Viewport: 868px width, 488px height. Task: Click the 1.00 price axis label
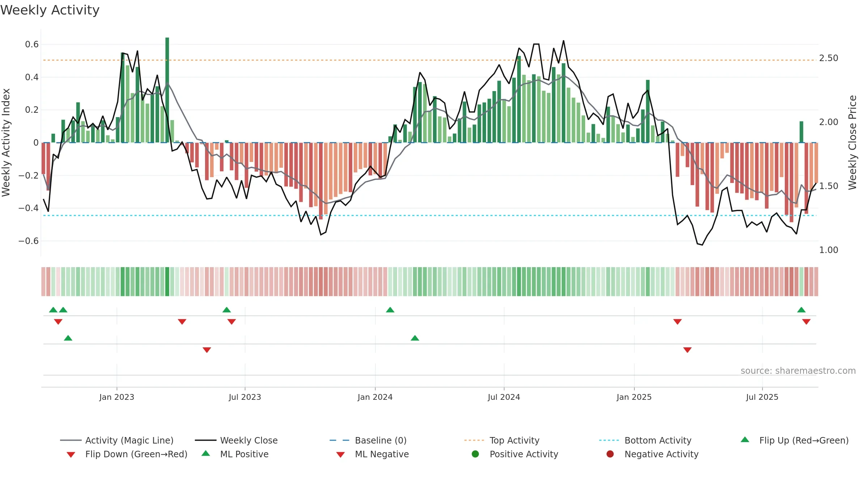point(829,250)
